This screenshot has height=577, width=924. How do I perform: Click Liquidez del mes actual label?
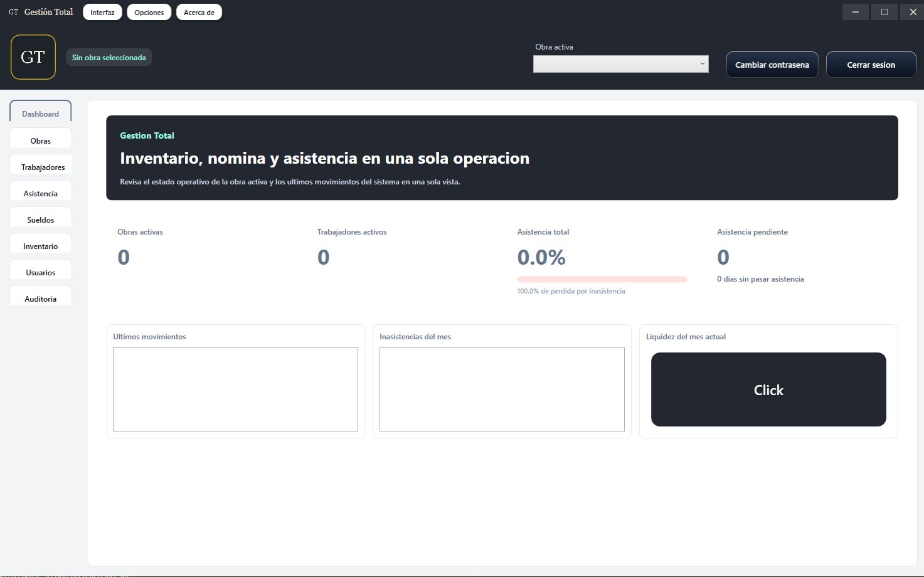point(686,337)
